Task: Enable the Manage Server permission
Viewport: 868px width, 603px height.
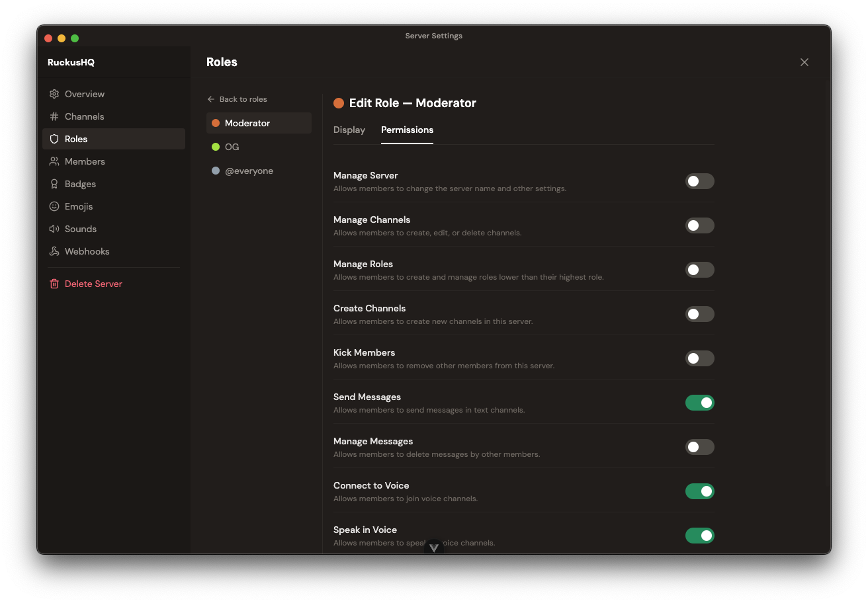Action: pyautogui.click(x=699, y=181)
